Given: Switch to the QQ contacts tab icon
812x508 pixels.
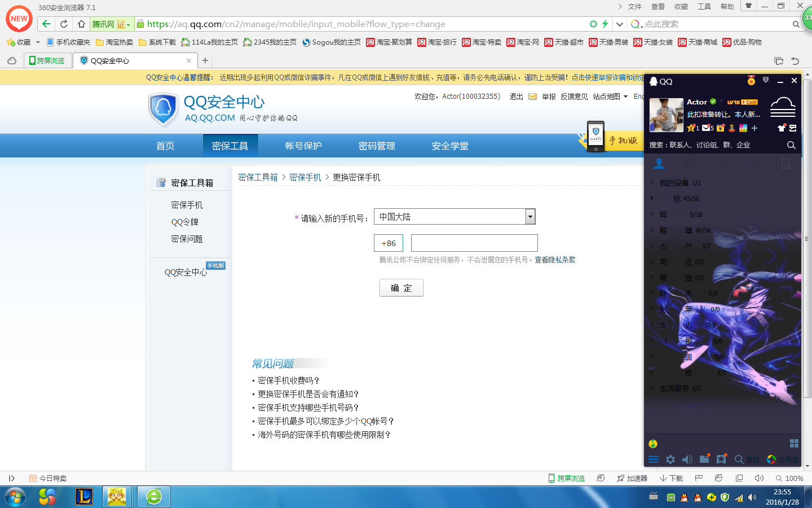Looking at the screenshot, I should pos(659,164).
